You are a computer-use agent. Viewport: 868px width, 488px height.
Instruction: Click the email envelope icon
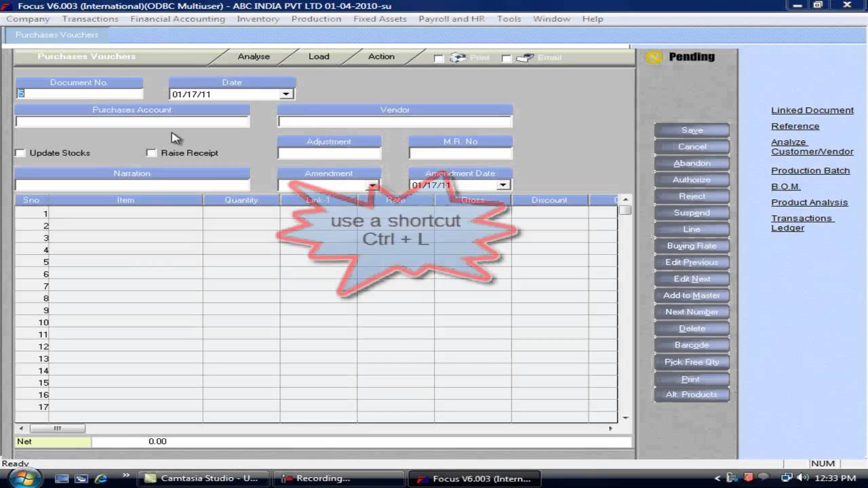(x=525, y=58)
